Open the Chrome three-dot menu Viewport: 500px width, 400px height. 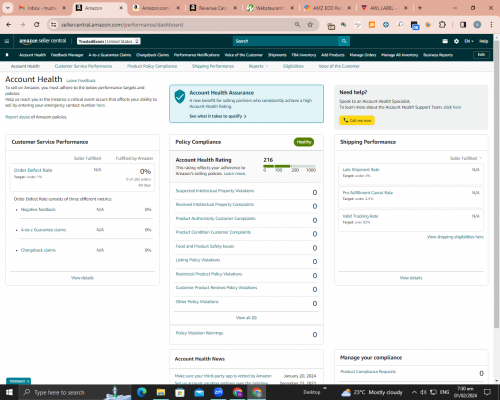(x=491, y=25)
